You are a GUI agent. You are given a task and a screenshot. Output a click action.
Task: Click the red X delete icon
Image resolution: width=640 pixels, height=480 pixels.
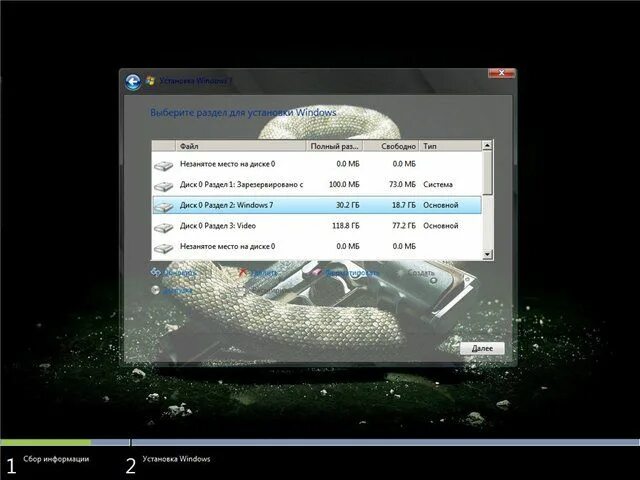point(243,272)
